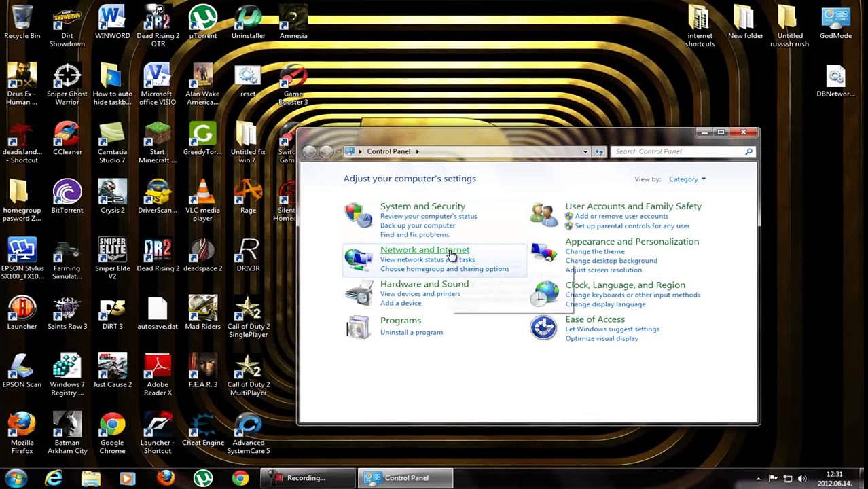Open Adjust screen resolution link

click(603, 270)
